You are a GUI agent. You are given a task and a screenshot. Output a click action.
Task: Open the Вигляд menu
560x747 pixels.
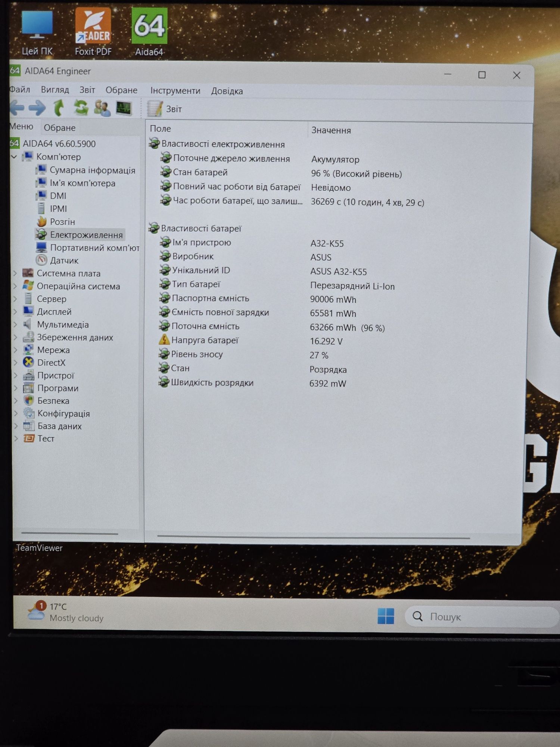[55, 90]
